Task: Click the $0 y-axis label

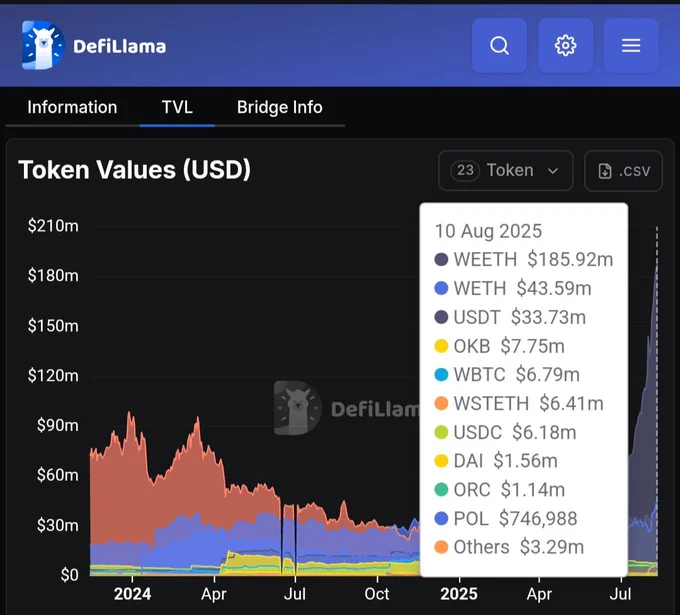Action: point(69,575)
